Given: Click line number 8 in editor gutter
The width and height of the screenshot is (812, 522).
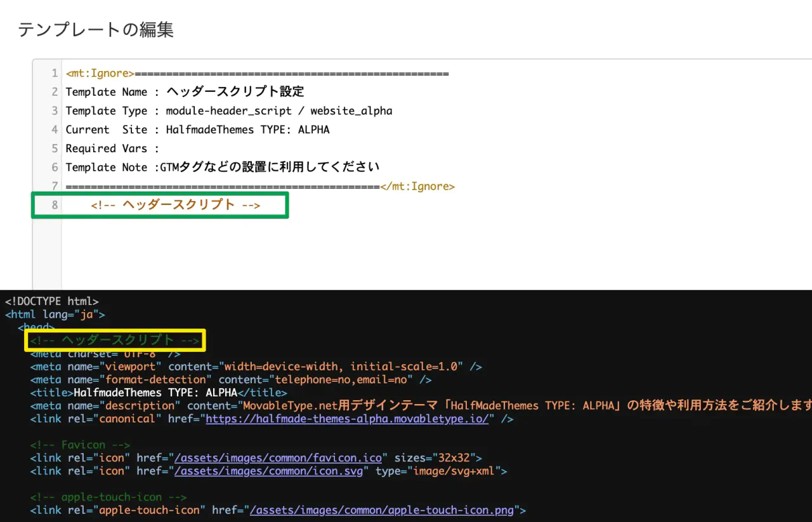Looking at the screenshot, I should (55, 205).
